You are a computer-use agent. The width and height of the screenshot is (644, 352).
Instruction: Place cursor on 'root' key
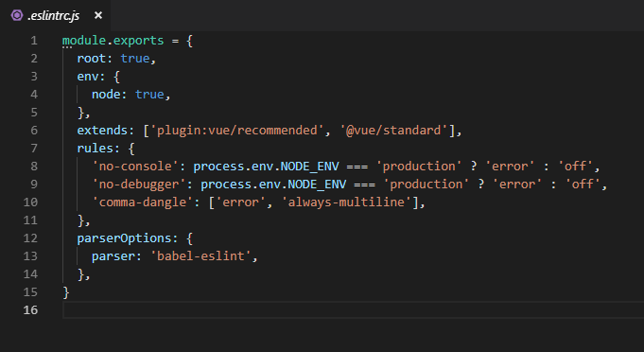[x=92, y=59]
